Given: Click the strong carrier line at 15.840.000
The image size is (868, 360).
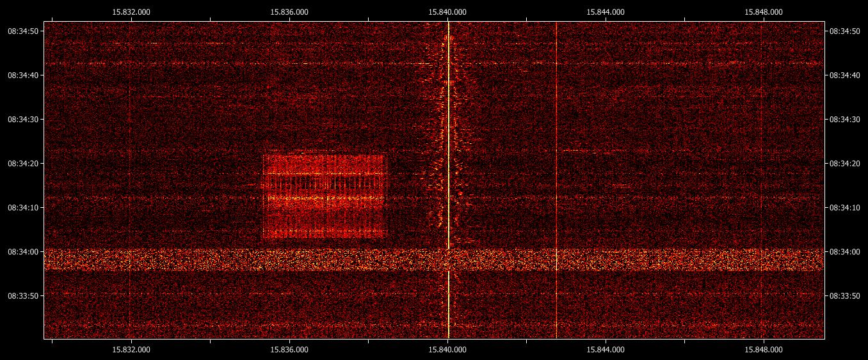Looking at the screenshot, I should coord(448,180).
